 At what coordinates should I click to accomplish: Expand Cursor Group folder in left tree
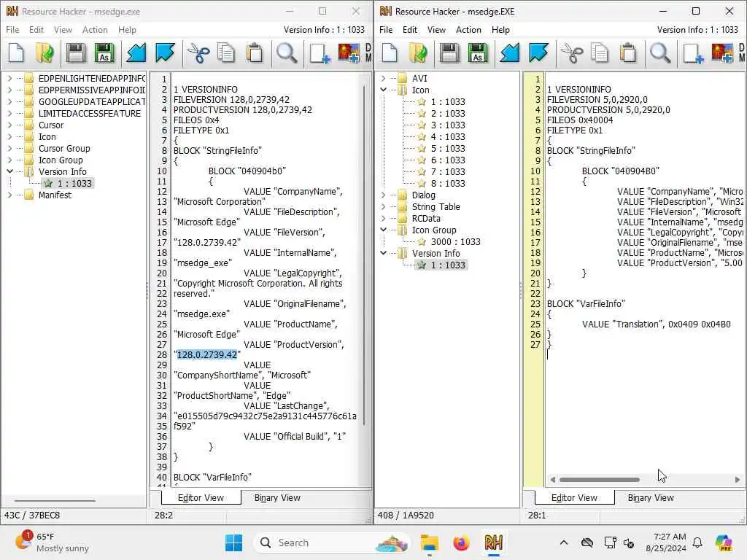[9, 148]
